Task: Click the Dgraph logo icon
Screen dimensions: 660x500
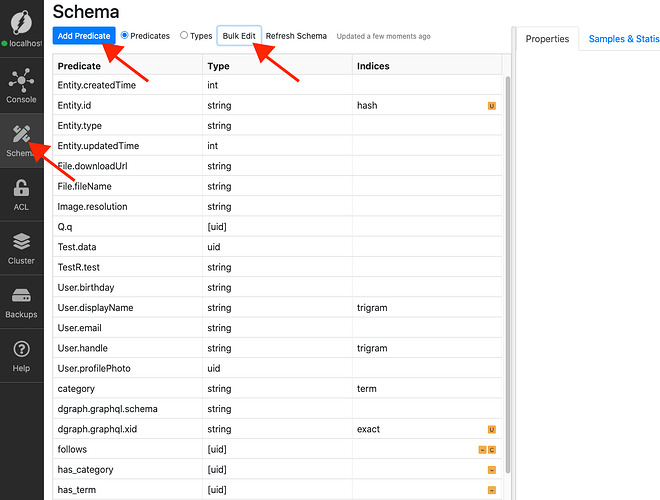Action: [21, 22]
